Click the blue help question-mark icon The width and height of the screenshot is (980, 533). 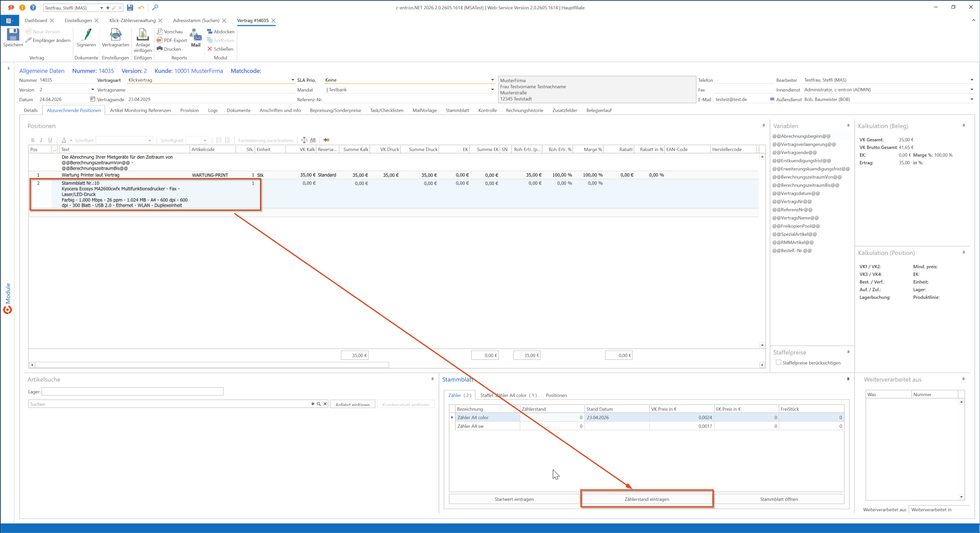[x=33, y=7]
